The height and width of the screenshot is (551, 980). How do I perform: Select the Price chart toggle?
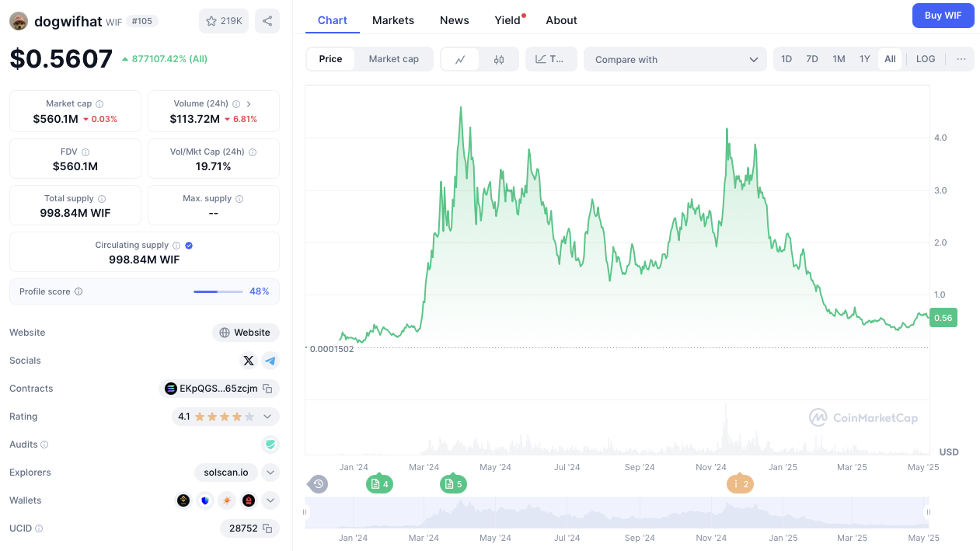pos(330,59)
